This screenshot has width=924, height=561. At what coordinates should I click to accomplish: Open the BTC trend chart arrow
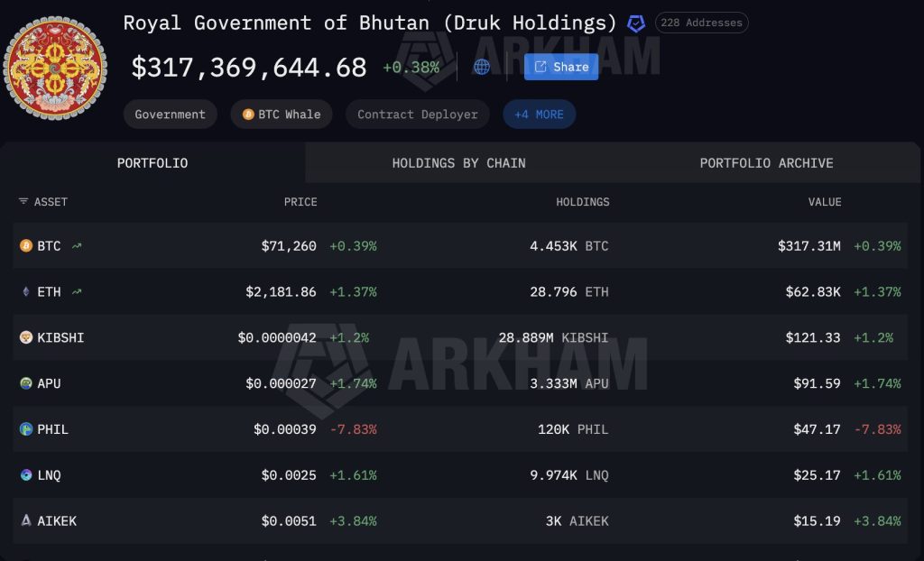[77, 245]
